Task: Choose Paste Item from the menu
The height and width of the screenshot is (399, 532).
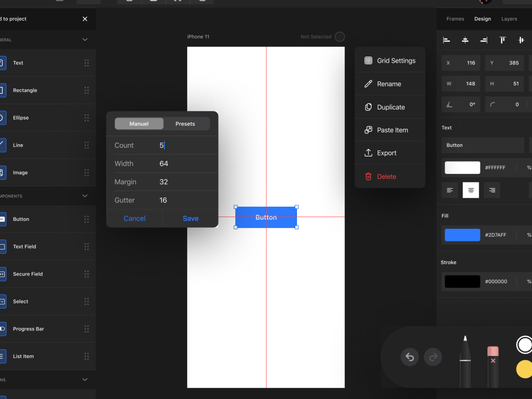Action: (x=390, y=130)
